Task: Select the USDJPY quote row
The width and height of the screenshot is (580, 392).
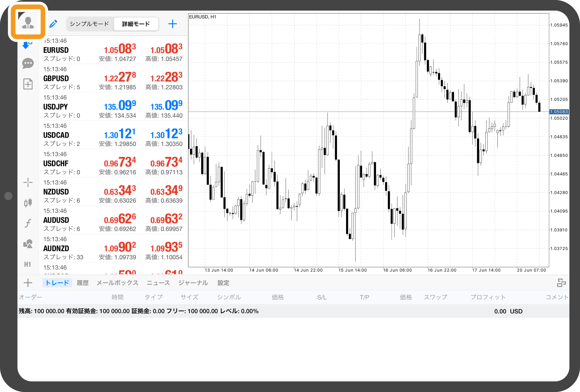Action: [113, 107]
